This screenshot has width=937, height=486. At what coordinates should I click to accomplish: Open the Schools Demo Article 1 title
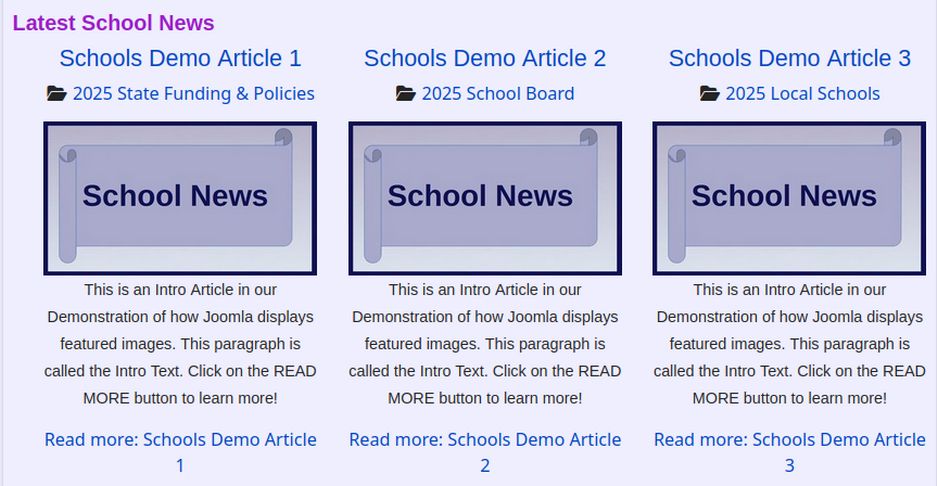tap(180, 58)
